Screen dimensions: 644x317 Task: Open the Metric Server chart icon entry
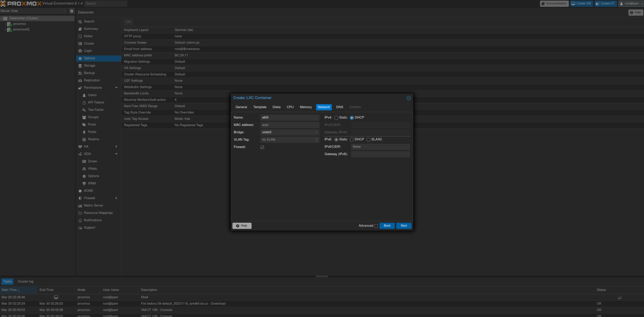[x=80, y=206]
